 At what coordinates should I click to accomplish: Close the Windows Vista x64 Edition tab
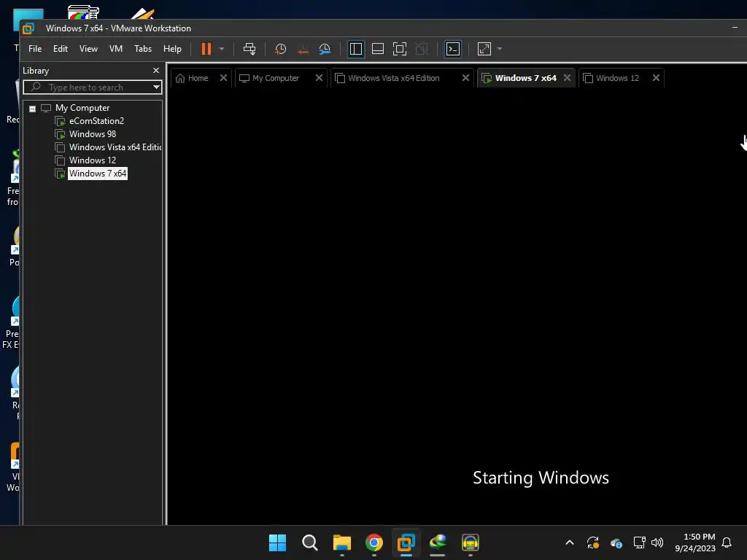(466, 77)
